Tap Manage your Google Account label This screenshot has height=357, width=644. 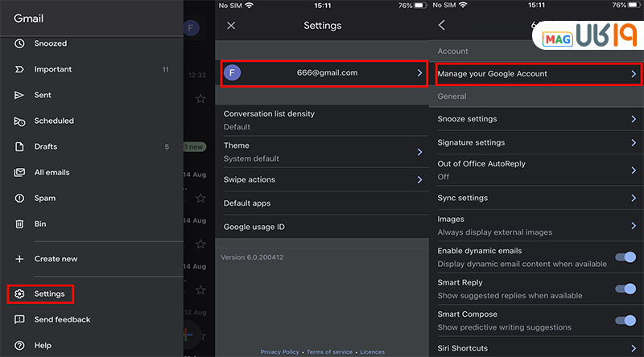click(492, 74)
